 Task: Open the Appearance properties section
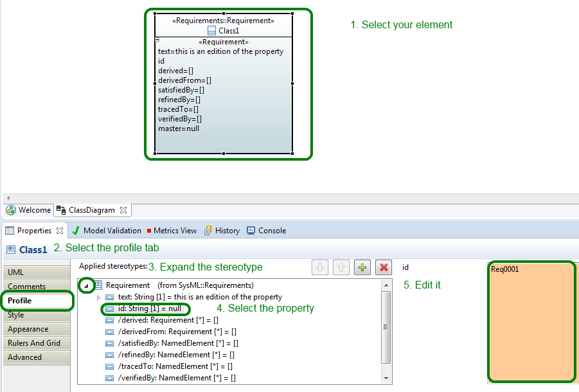37,329
